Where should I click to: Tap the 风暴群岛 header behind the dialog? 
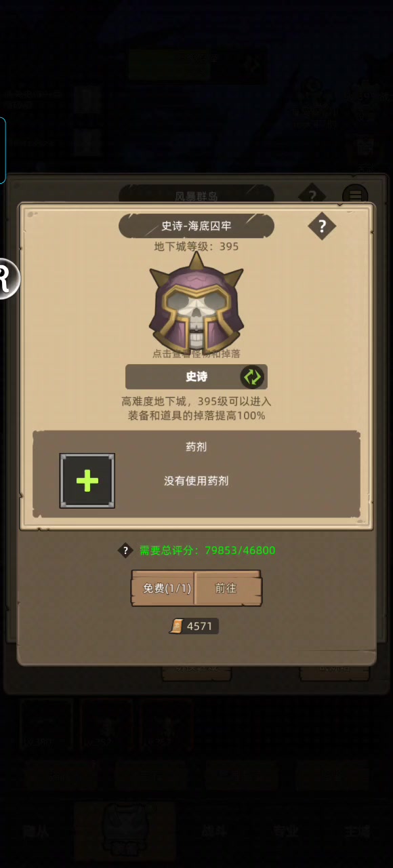196,195
